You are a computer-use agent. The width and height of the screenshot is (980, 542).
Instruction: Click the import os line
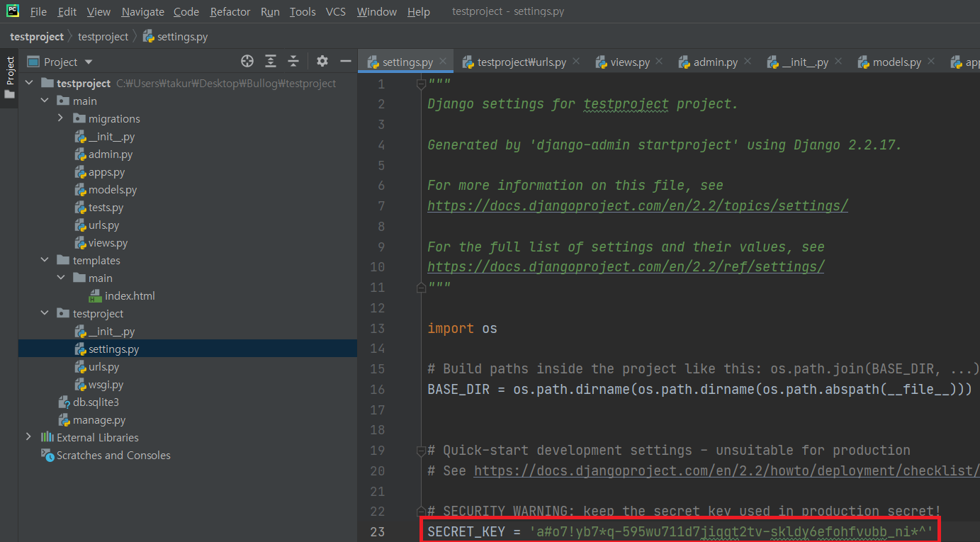(x=462, y=329)
